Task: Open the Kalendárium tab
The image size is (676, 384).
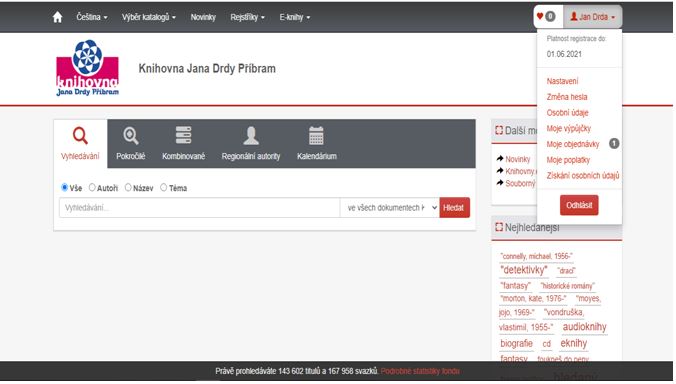Action: point(316,144)
